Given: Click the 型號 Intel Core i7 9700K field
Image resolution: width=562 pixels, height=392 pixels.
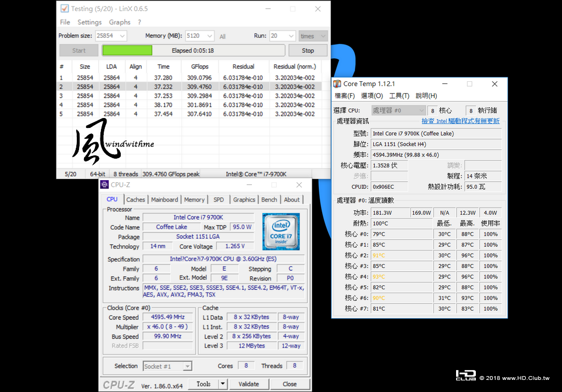Looking at the screenshot, I should pos(436,133).
